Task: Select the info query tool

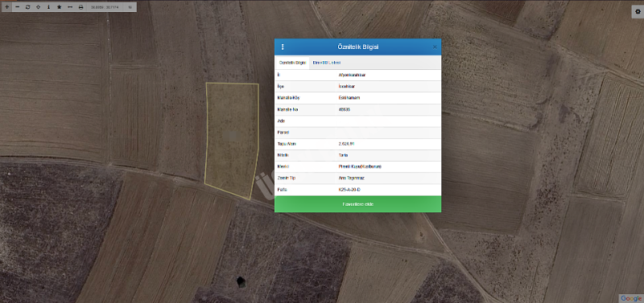Action: [x=49, y=7]
